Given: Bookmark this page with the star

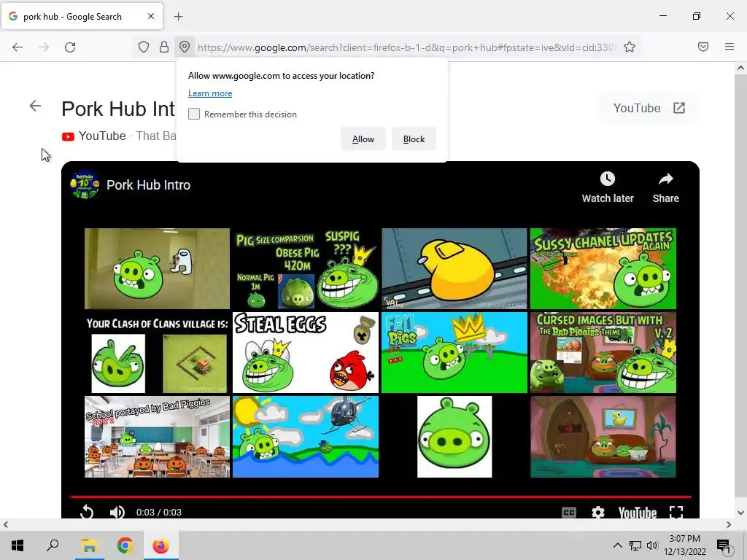Looking at the screenshot, I should click(x=630, y=47).
